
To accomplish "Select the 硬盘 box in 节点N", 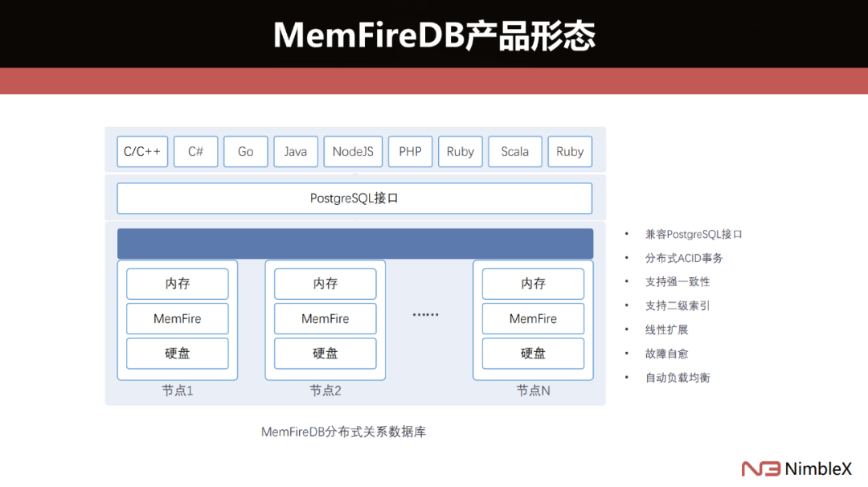I will click(533, 353).
